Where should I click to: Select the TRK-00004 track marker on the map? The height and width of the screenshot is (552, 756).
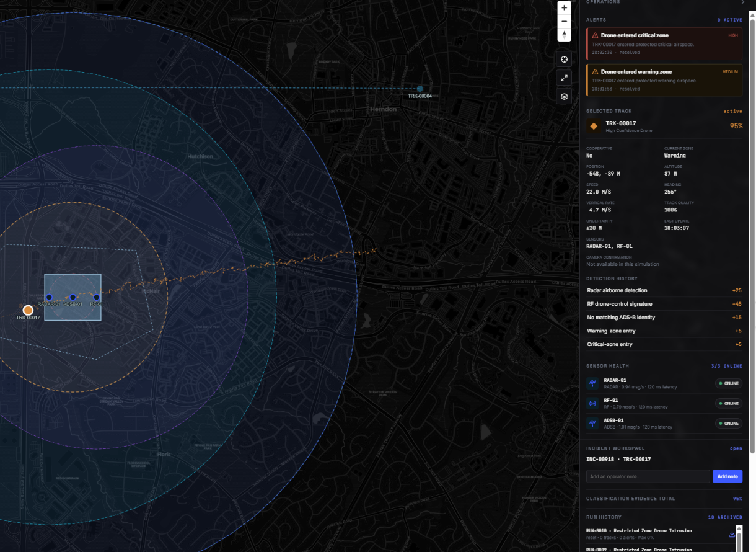pyautogui.click(x=420, y=89)
